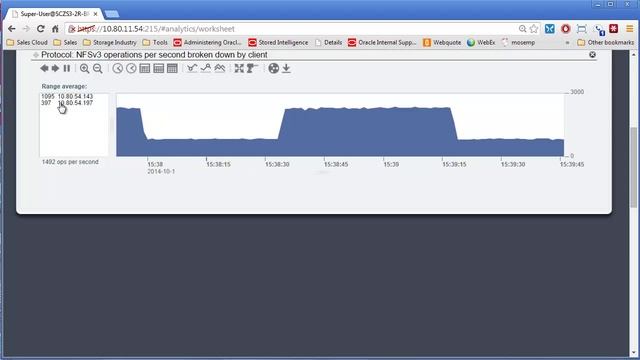The width and height of the screenshot is (640, 360).
Task: Click the address bar zoom magnifier icon
Action: pyautogui.click(x=522, y=29)
